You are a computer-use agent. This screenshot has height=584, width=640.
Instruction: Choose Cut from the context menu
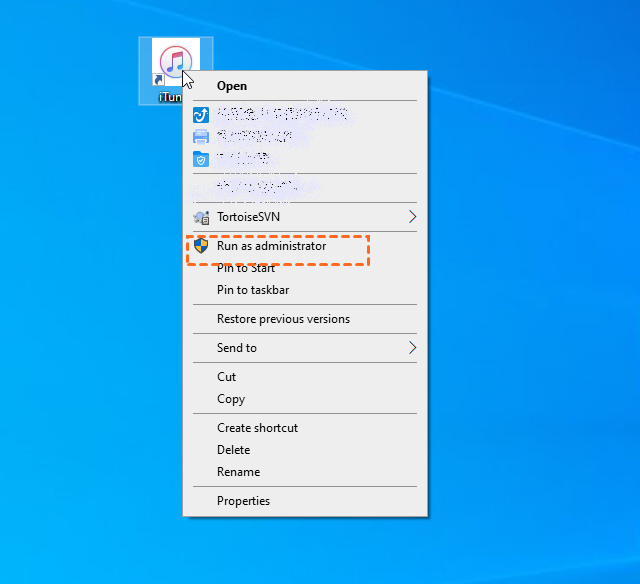[227, 377]
